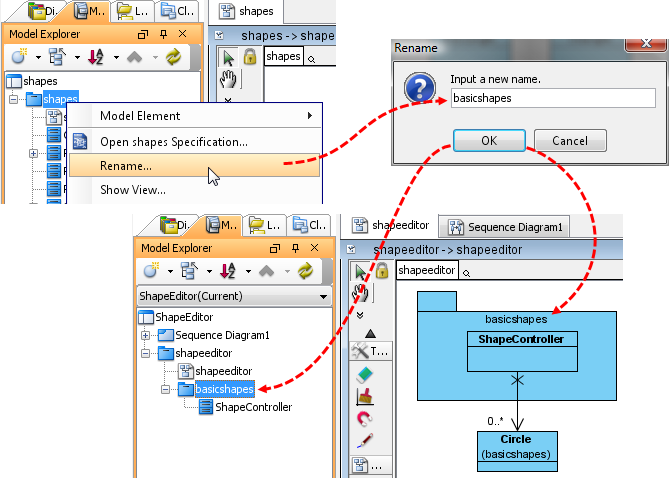The width and height of the screenshot is (669, 478).
Task: Select the sweeper broom tool
Action: 365,396
